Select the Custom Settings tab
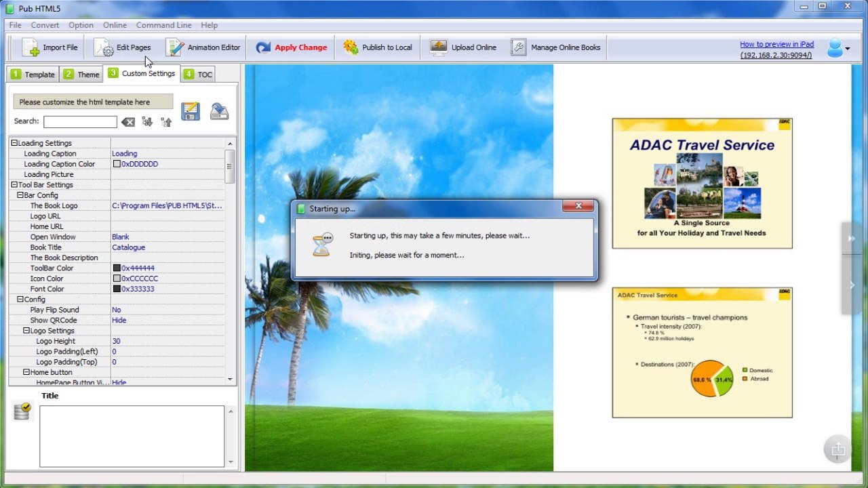The image size is (868, 488). point(142,73)
